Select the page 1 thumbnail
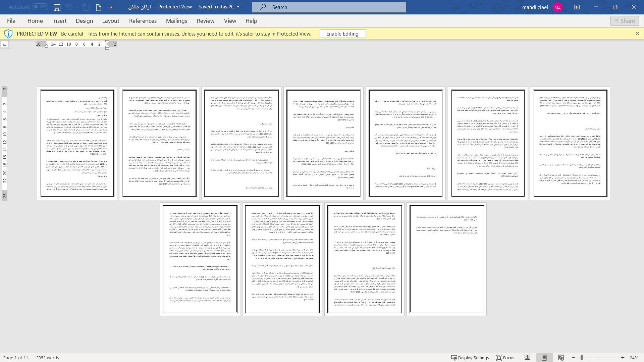Screen dimensions: 644x362 [77, 144]
